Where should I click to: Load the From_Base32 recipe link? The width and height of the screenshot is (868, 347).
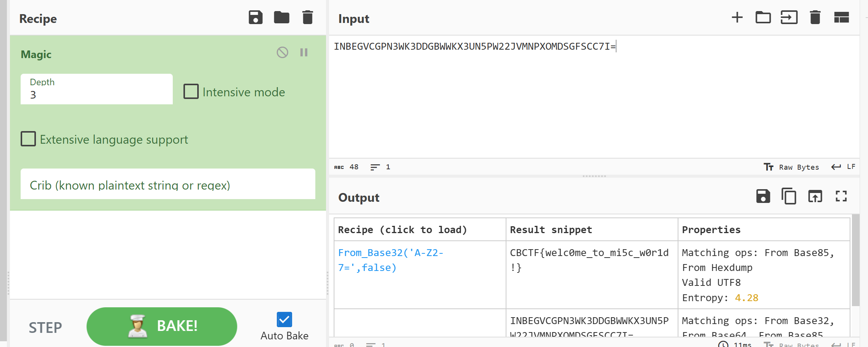click(x=390, y=260)
